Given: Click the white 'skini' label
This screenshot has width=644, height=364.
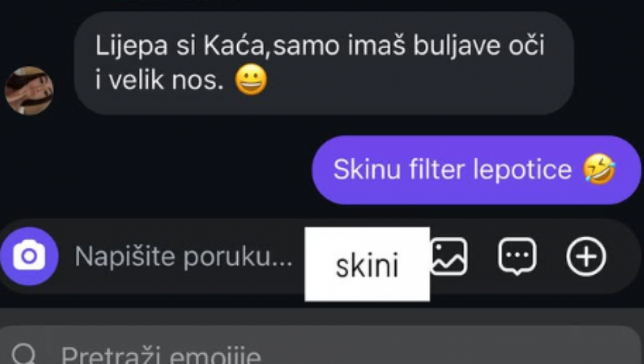Looking at the screenshot, I should [367, 264].
